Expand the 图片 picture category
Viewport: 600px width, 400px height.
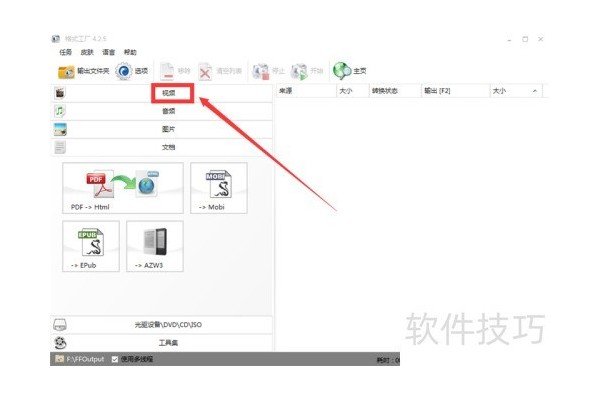(x=161, y=129)
